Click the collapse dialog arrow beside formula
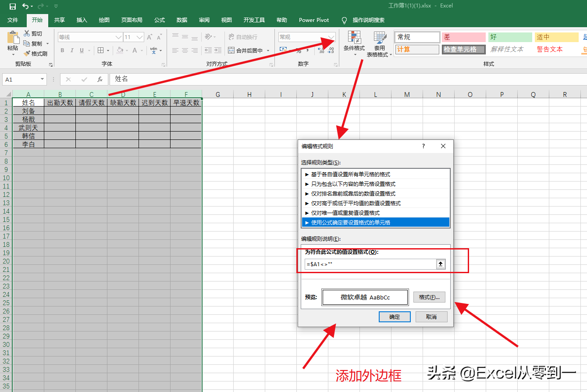 tap(441, 264)
